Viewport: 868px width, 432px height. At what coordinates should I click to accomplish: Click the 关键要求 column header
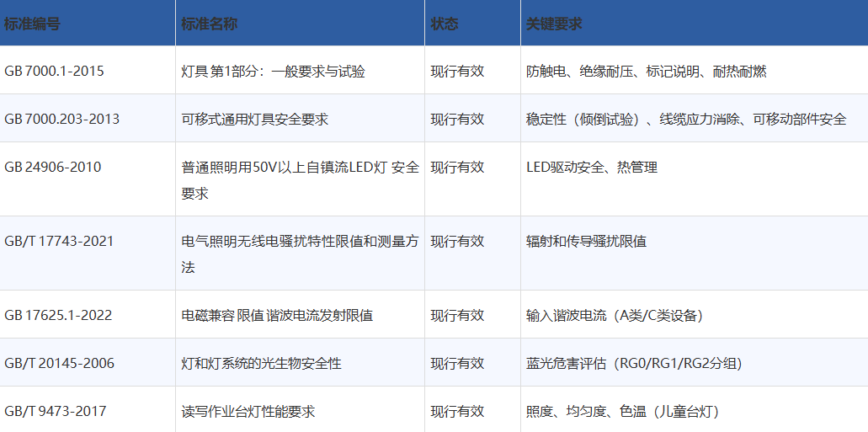[x=695, y=24]
